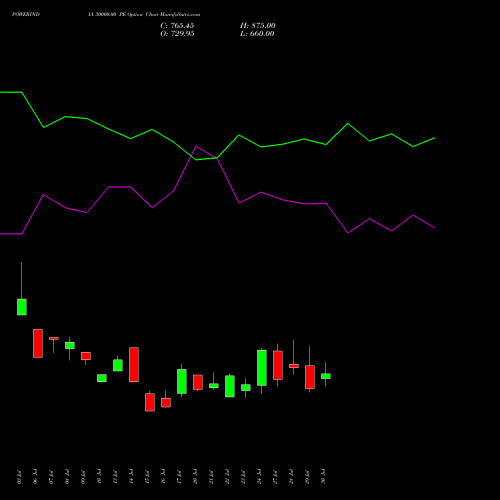Click the 20 Jul date axis label

point(195,477)
